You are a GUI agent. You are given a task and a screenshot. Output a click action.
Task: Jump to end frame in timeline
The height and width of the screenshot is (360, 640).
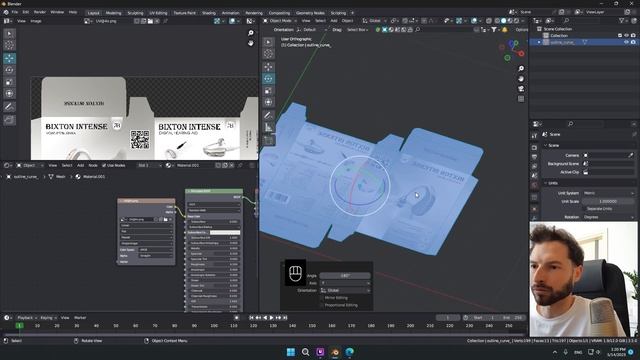pyautogui.click(x=285, y=318)
